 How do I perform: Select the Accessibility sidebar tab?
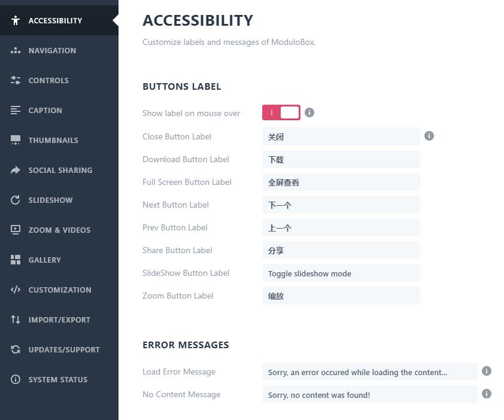coord(55,21)
